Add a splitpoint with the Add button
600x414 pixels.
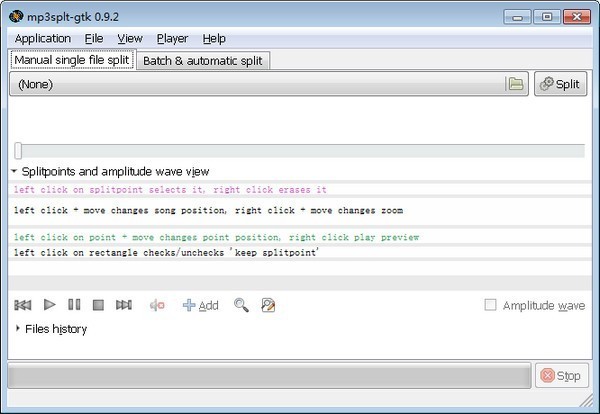click(x=201, y=305)
